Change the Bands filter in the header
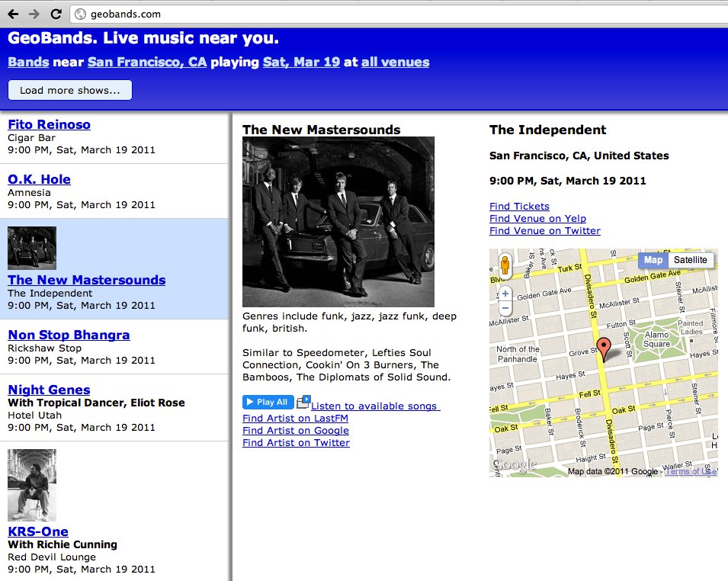 click(28, 63)
